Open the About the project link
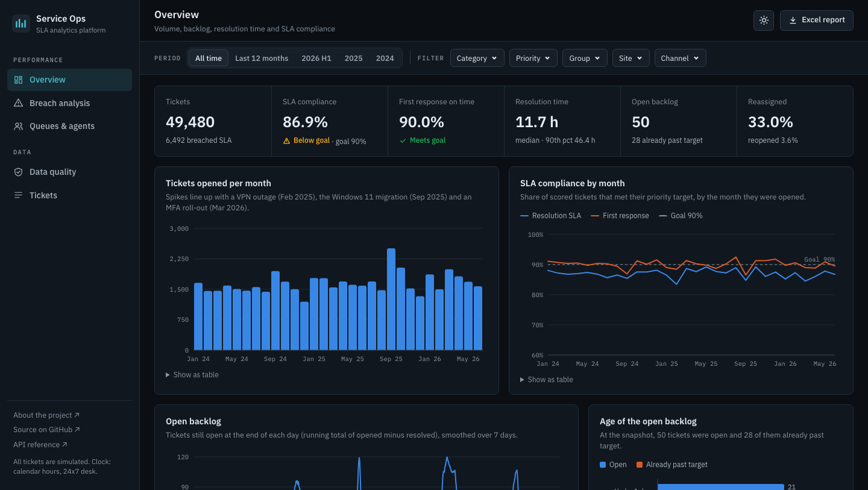This screenshot has height=490, width=868. tap(46, 415)
